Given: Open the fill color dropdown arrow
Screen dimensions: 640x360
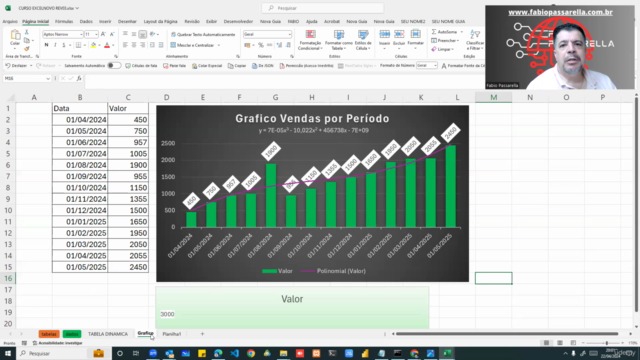Looking at the screenshot, I should click(x=99, y=45).
